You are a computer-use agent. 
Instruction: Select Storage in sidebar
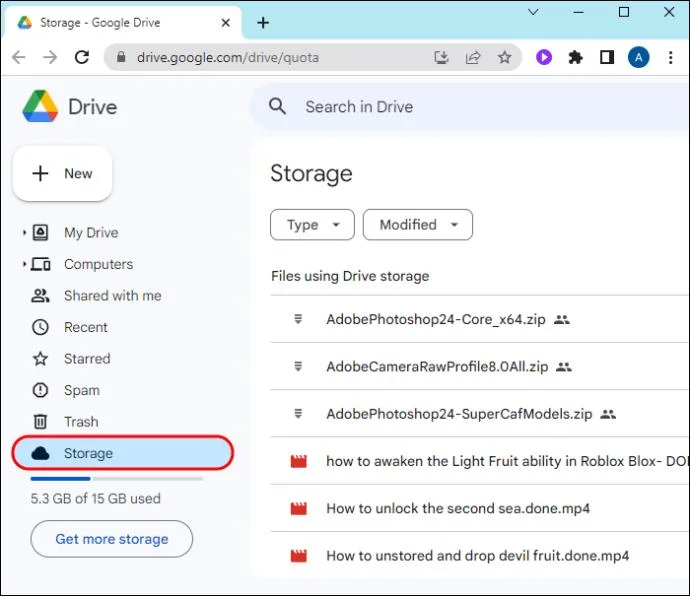(123, 453)
